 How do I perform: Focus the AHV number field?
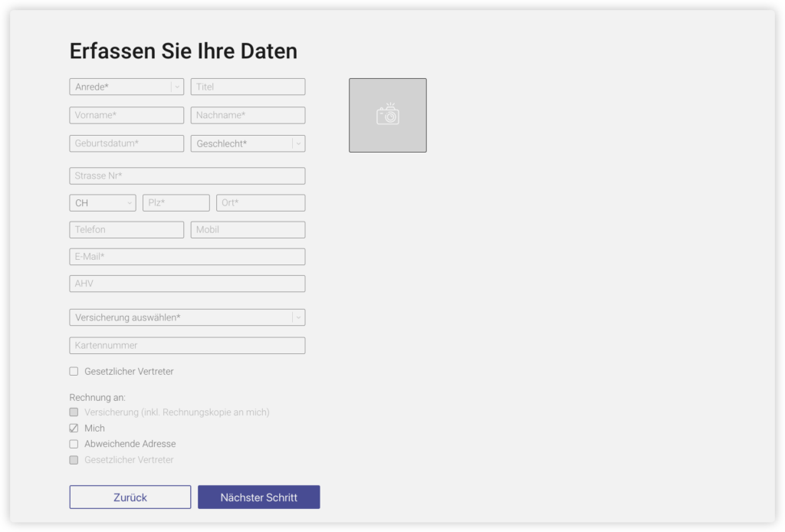187,284
